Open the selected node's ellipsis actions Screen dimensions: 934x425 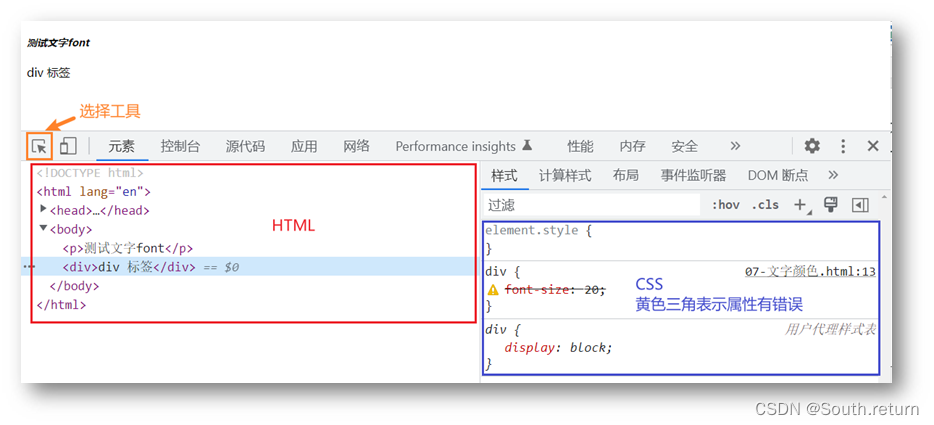tap(28, 267)
